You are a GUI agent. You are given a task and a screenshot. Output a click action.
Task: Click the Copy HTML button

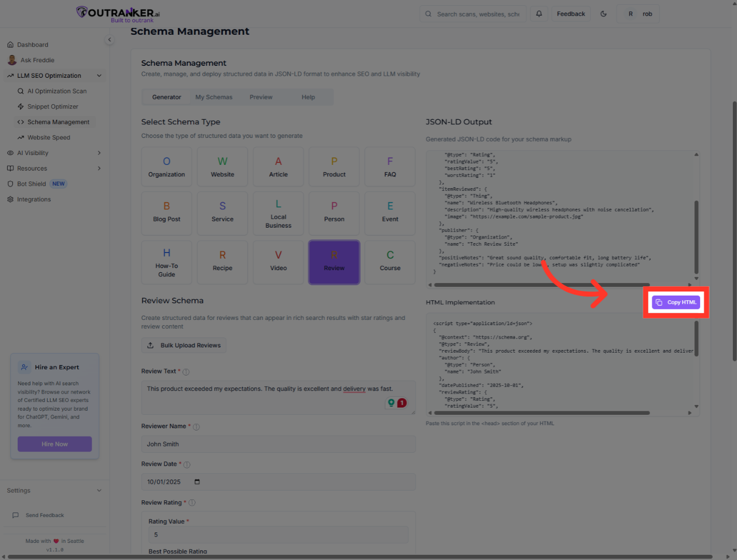[676, 302]
